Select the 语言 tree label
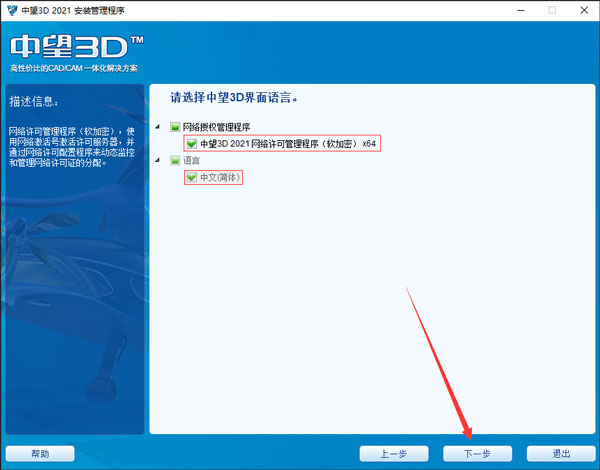 (x=191, y=160)
